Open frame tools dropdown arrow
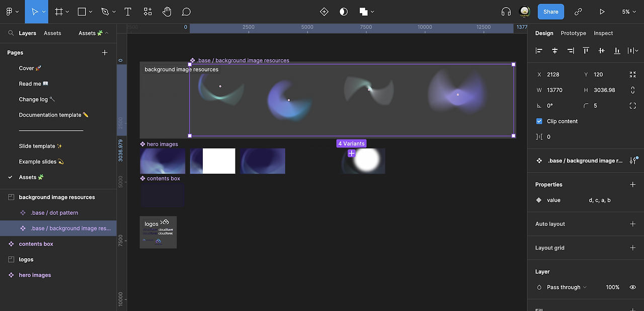 67,12
